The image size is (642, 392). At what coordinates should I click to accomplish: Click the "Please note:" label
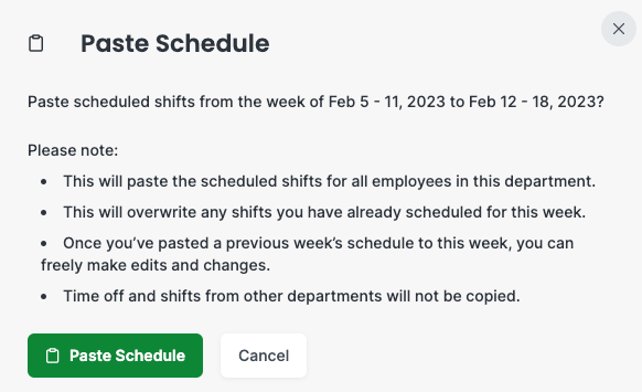tap(73, 150)
